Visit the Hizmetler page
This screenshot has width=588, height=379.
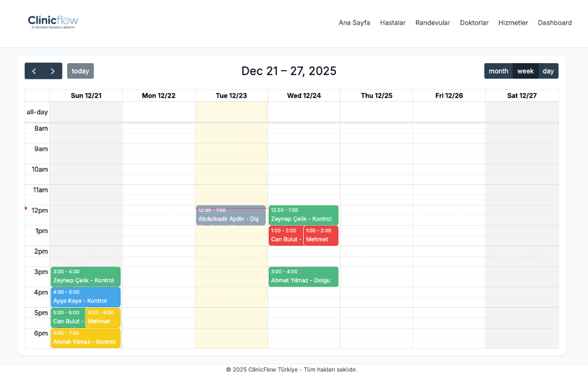click(x=513, y=22)
